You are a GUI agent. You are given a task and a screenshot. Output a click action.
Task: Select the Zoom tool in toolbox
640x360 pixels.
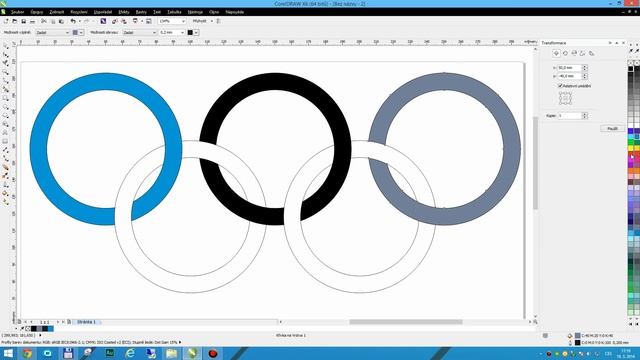click(6, 72)
